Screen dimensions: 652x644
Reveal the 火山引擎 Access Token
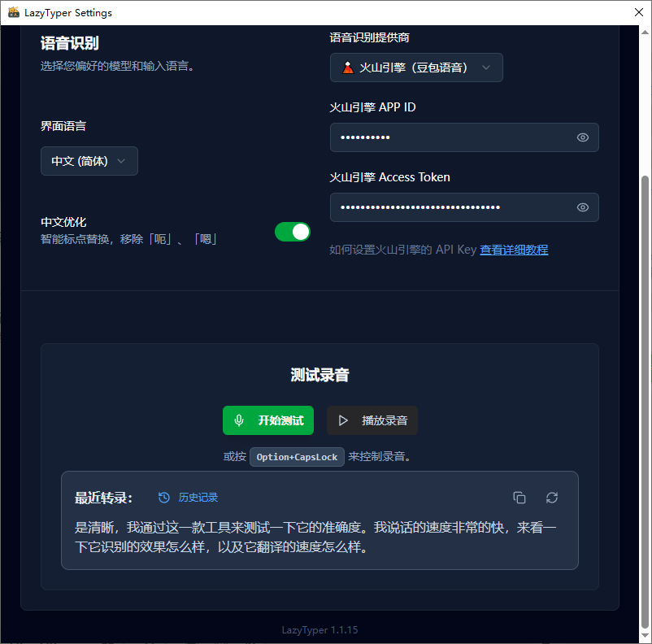pyautogui.click(x=582, y=207)
